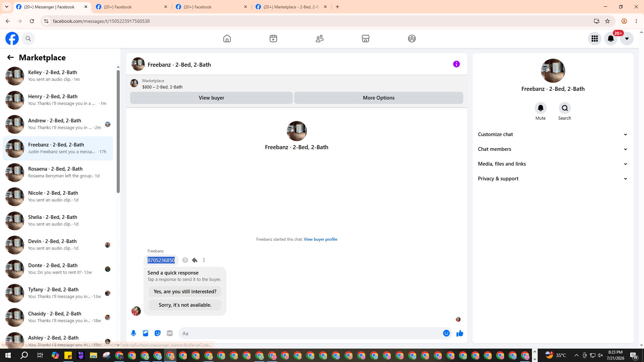The image size is (644, 362).
Task: Open the Windows Start menu
Action: 8,355
